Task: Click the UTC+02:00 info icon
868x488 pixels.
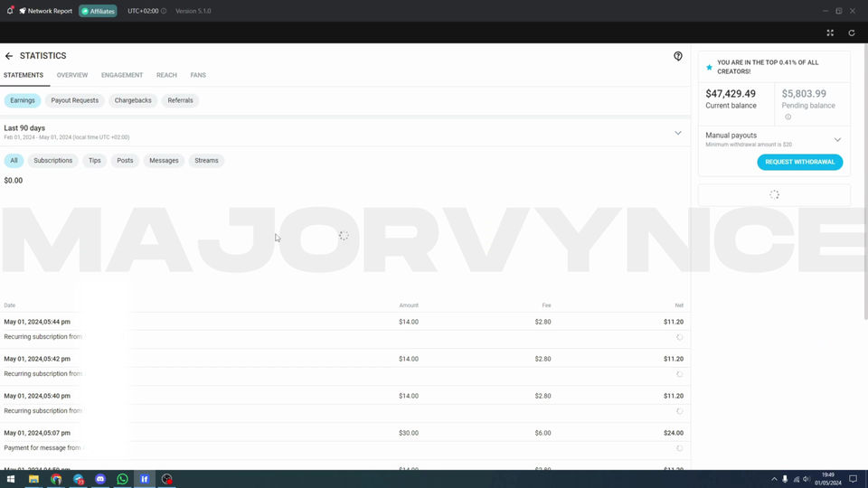Action: click(164, 11)
